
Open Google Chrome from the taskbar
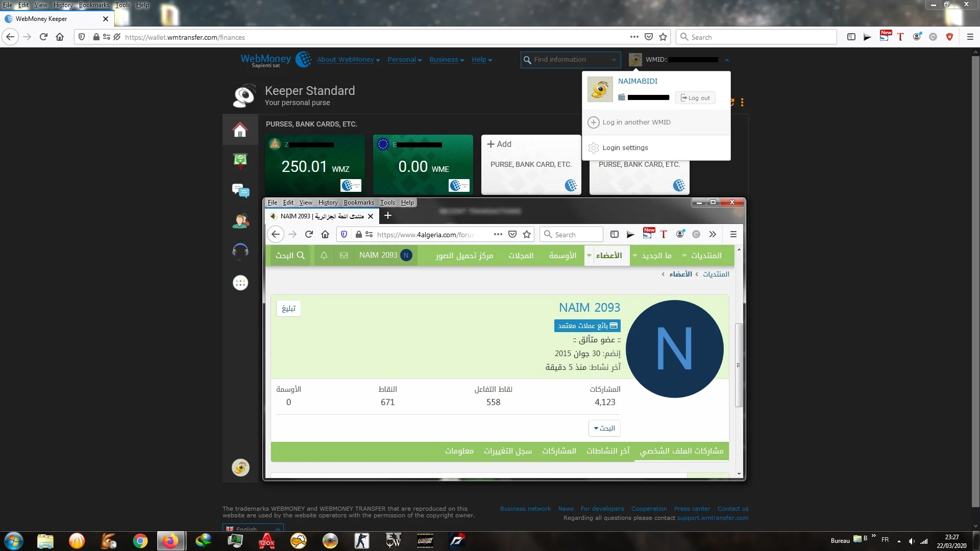[140, 541]
